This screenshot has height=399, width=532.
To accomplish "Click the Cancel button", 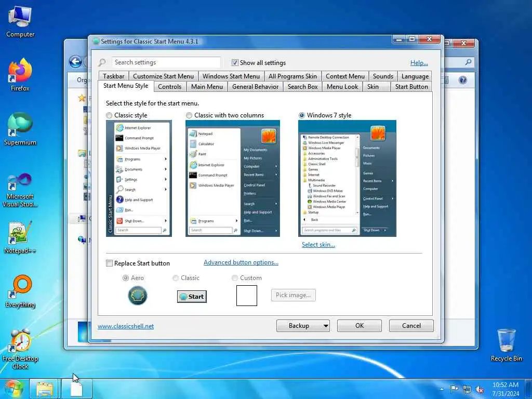I will [411, 326].
